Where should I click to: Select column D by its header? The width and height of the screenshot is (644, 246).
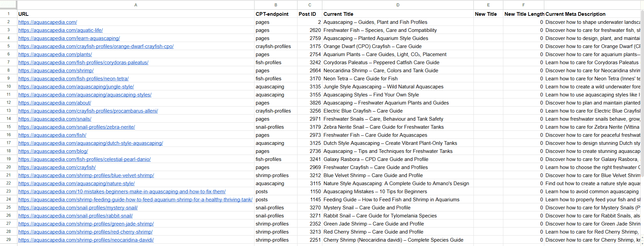pos(398,5)
